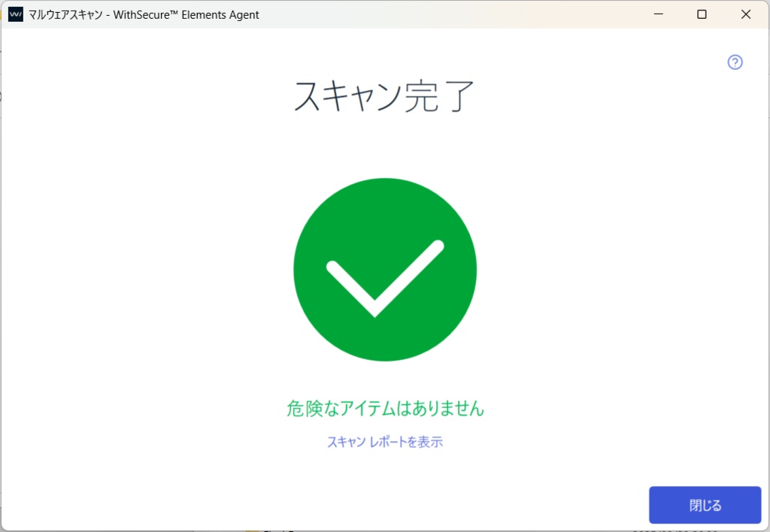Viewport: 770px width, 532px height.
Task: Click the circular question mark at top right
Action: [735, 62]
